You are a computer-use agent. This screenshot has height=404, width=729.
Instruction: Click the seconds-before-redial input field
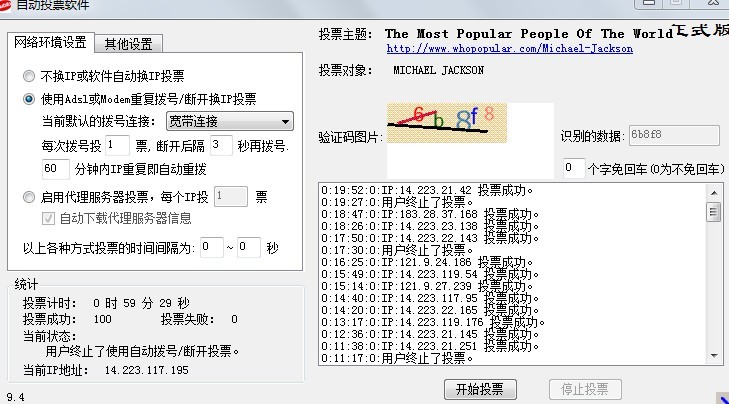[221, 146]
